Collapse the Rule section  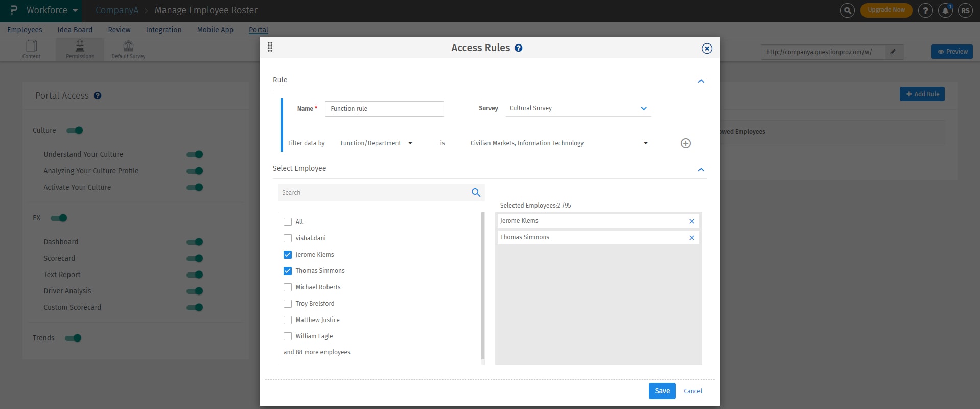coord(701,81)
